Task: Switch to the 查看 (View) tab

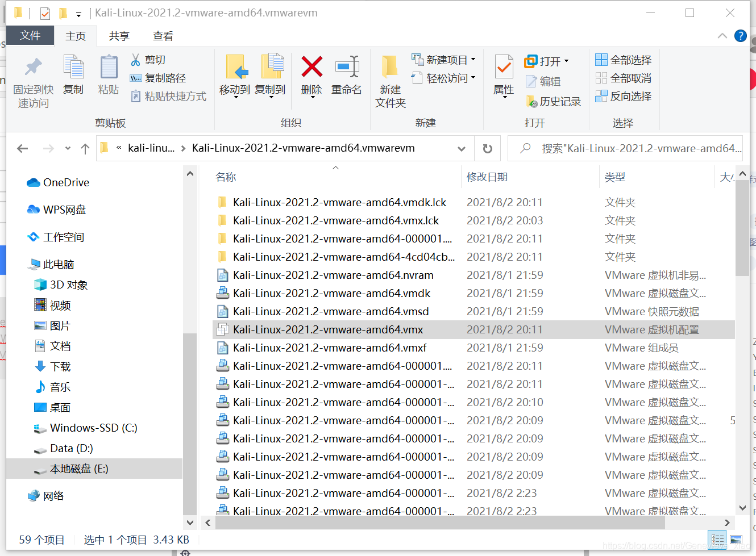Action: coord(163,36)
